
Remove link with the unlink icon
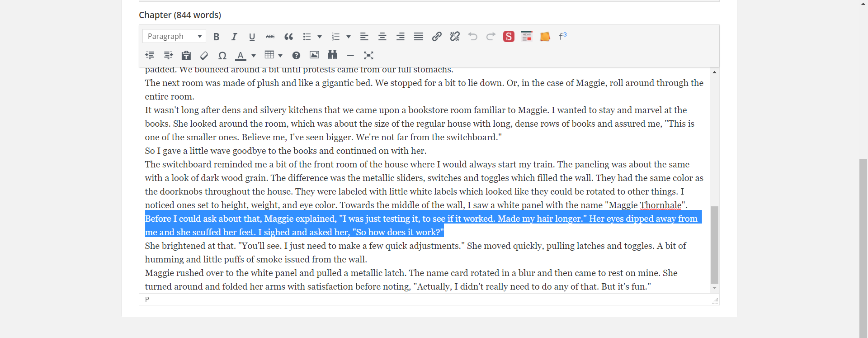point(455,37)
